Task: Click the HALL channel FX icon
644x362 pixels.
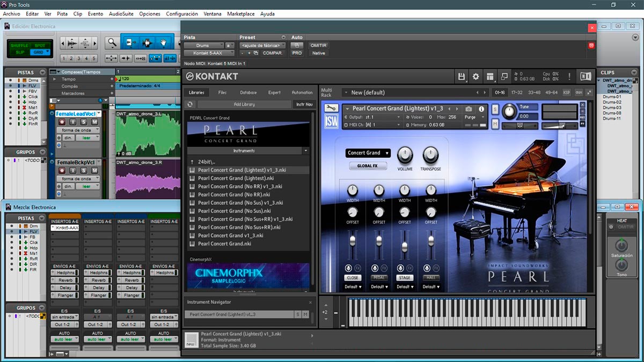Action: (x=436, y=268)
